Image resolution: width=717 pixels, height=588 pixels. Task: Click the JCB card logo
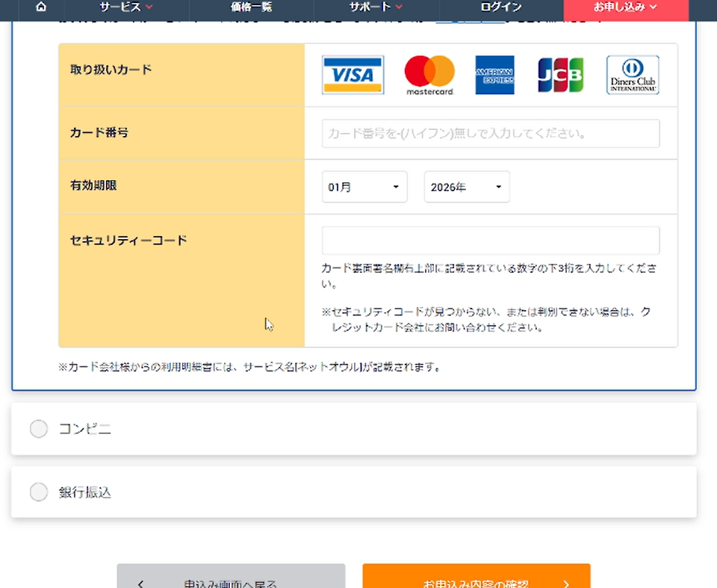(561, 75)
